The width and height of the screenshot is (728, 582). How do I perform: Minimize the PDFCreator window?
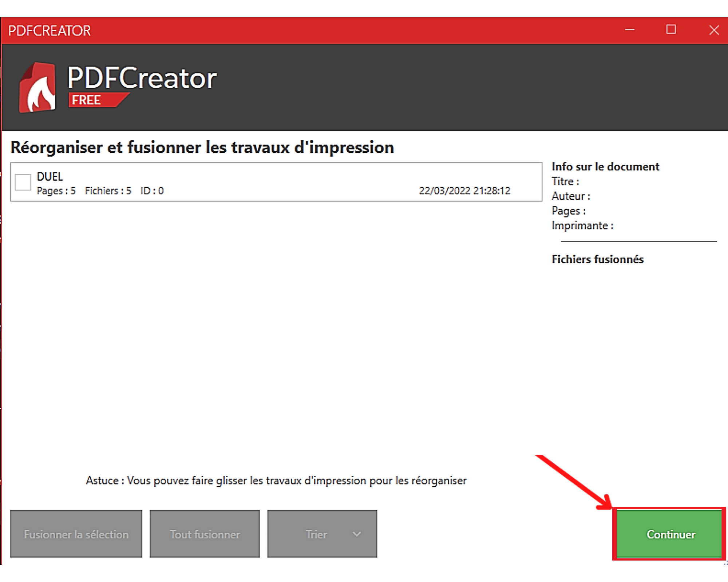point(630,30)
